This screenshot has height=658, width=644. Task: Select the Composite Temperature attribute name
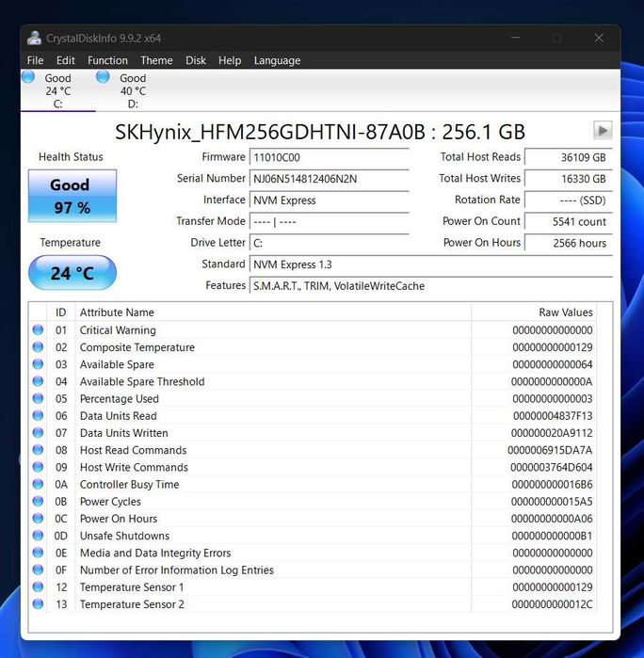(x=137, y=347)
